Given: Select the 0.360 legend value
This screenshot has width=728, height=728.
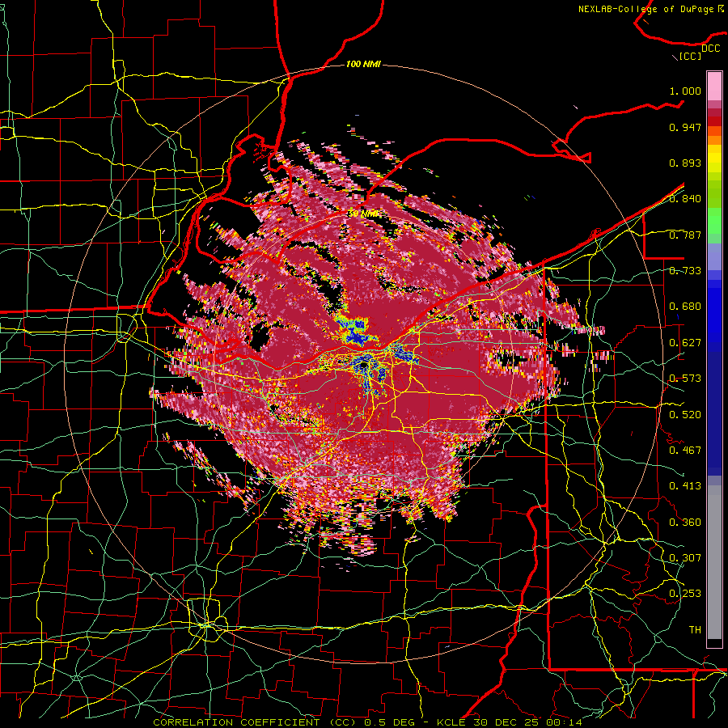Looking at the screenshot, I should tap(685, 523).
